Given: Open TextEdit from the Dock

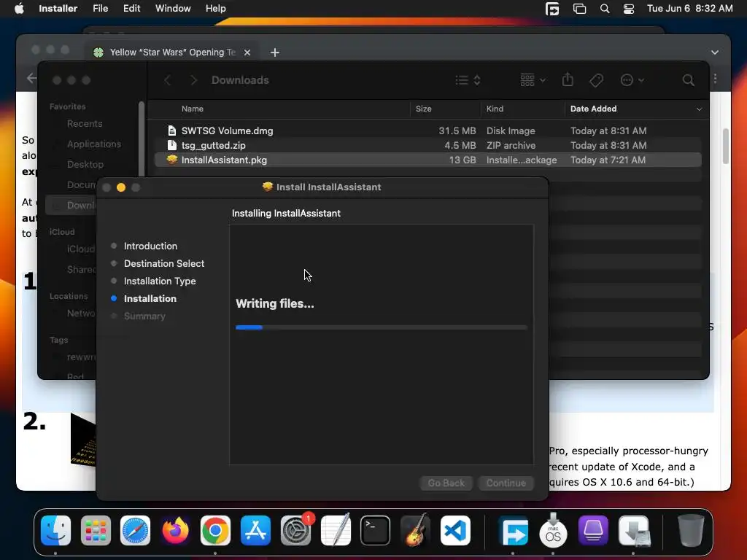Looking at the screenshot, I should pos(336,531).
